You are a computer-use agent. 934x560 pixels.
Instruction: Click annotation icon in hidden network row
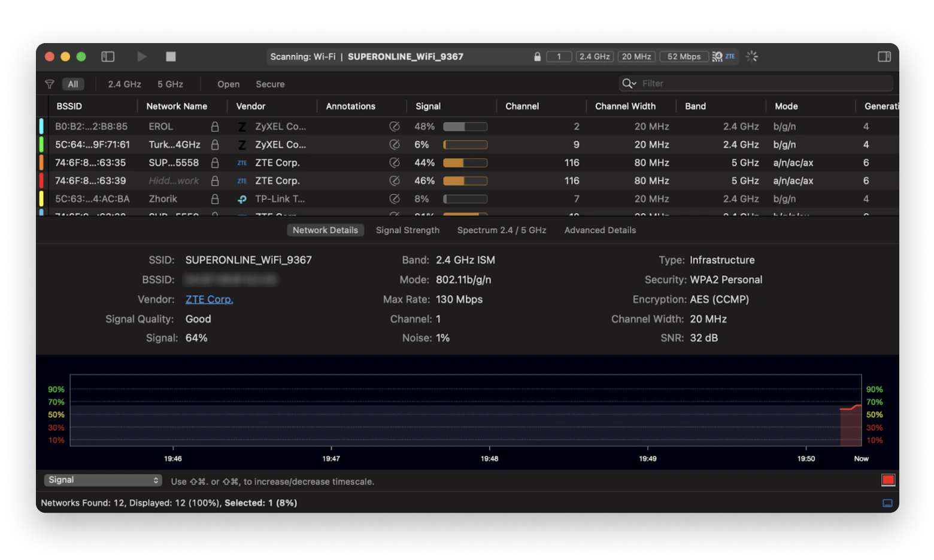[x=394, y=180]
